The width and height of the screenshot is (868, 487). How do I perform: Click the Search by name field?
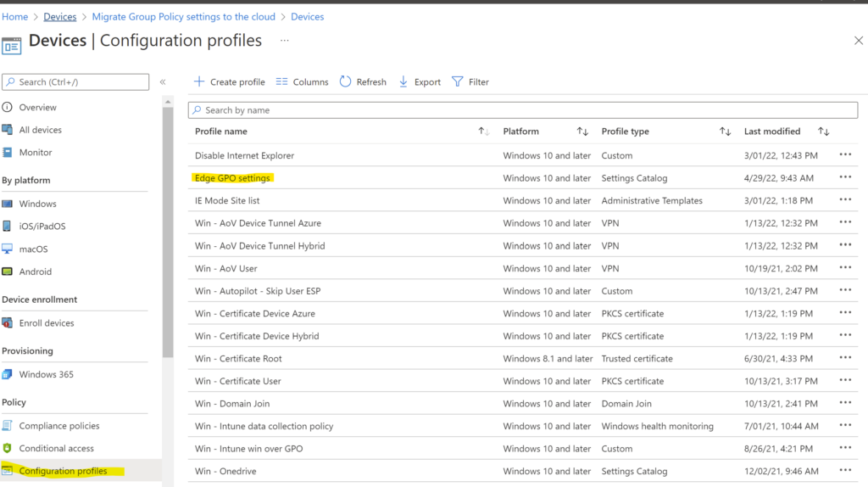pos(523,110)
